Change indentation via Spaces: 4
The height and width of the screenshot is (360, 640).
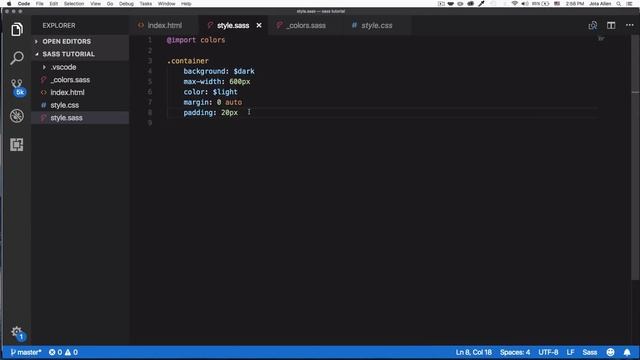tap(515, 352)
